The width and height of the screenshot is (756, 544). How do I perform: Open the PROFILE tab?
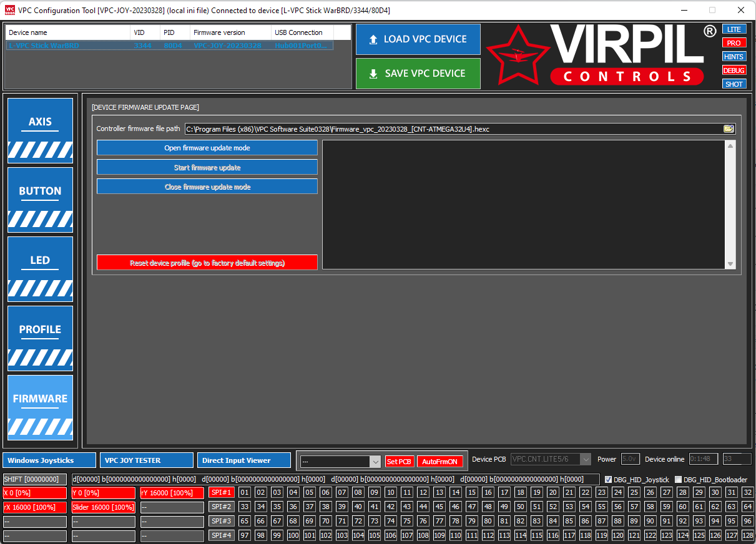click(x=40, y=338)
